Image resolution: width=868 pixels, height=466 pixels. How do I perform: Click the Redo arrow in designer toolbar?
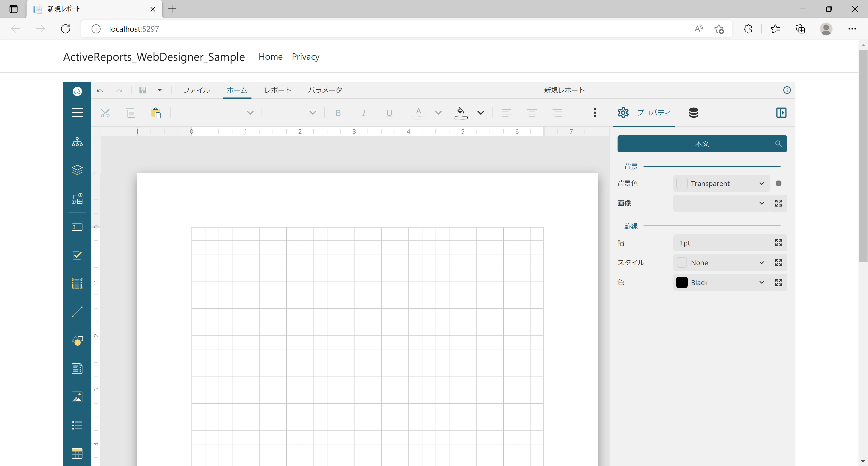coord(119,90)
